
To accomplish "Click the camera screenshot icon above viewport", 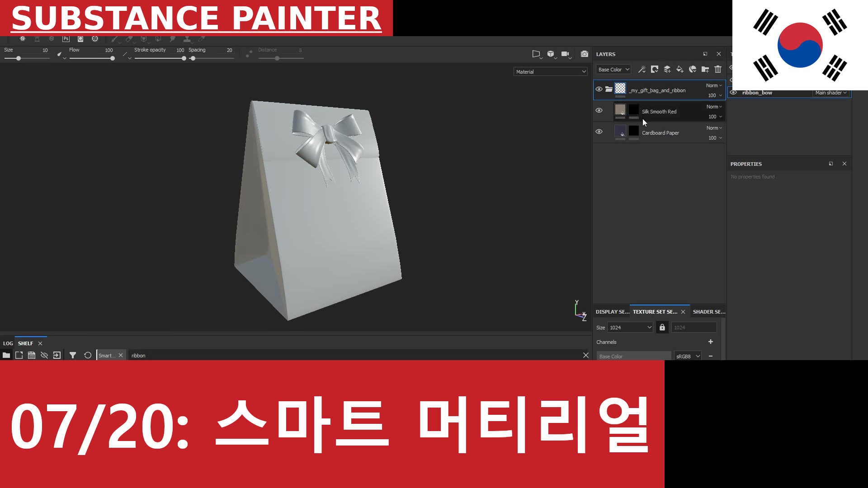I will click(585, 54).
